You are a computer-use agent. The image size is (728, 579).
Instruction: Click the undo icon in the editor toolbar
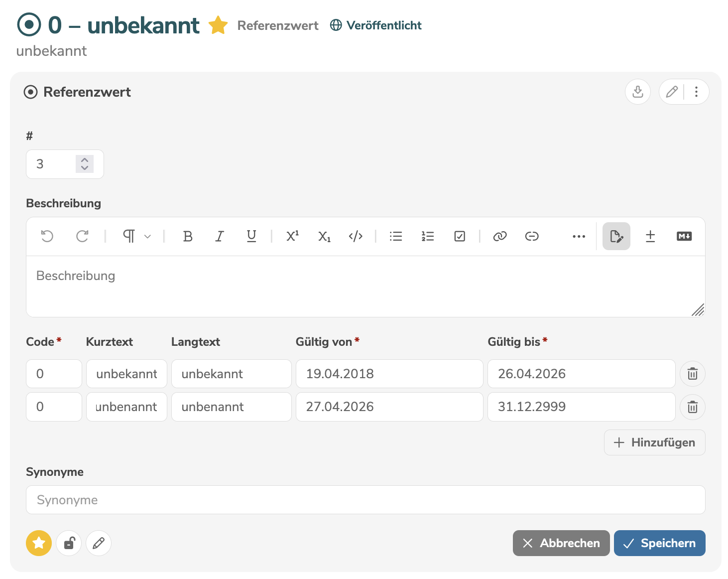pyautogui.click(x=47, y=236)
